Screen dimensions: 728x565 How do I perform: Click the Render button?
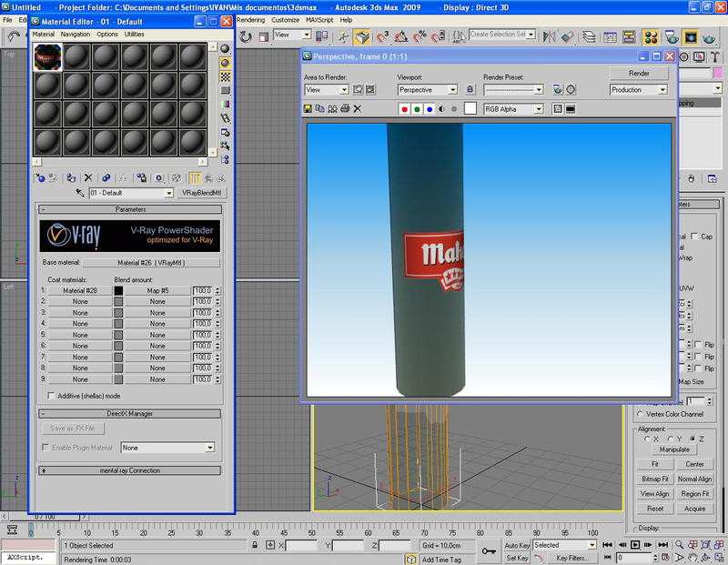[x=639, y=73]
